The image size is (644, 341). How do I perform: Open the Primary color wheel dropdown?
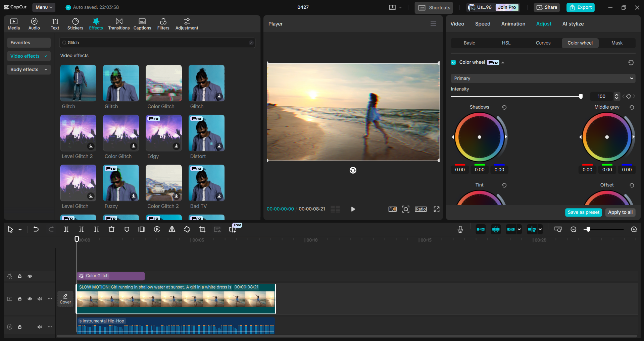542,78
